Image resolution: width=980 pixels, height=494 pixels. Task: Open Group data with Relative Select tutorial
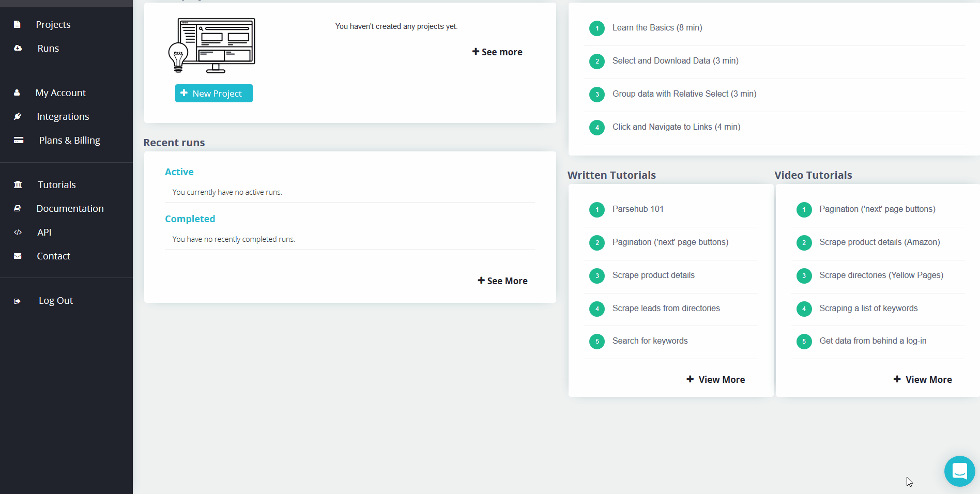click(x=684, y=94)
